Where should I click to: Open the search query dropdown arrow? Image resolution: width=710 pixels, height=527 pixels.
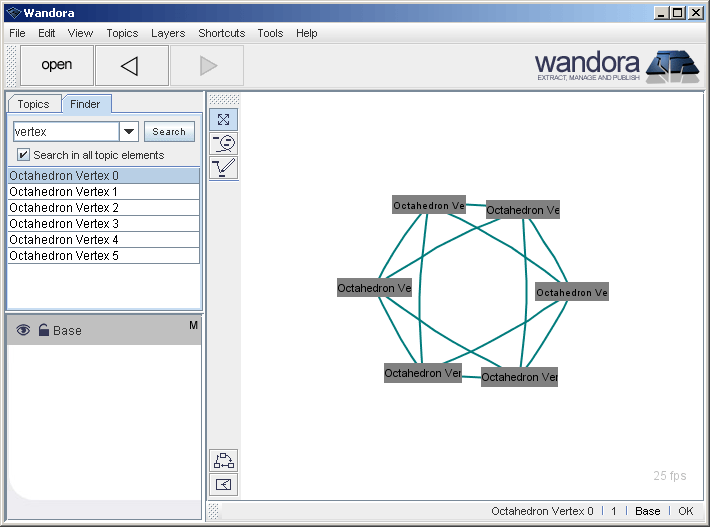pyautogui.click(x=129, y=132)
